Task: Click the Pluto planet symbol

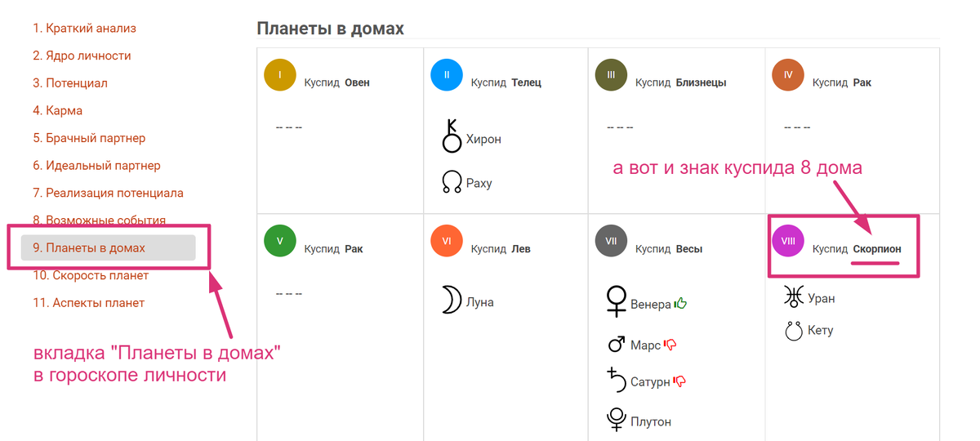Action: [x=617, y=420]
